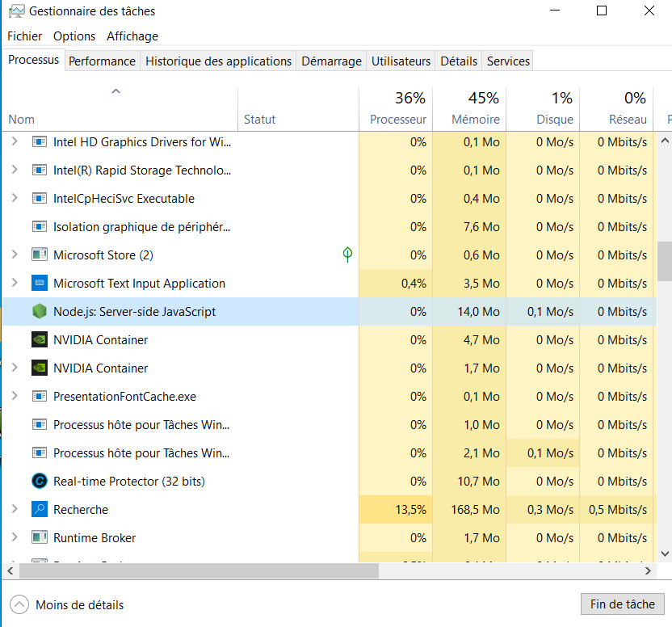672x627 pixels.
Task: Click the Intel(R) Rapid Storage Technology process icon
Action: point(40,170)
